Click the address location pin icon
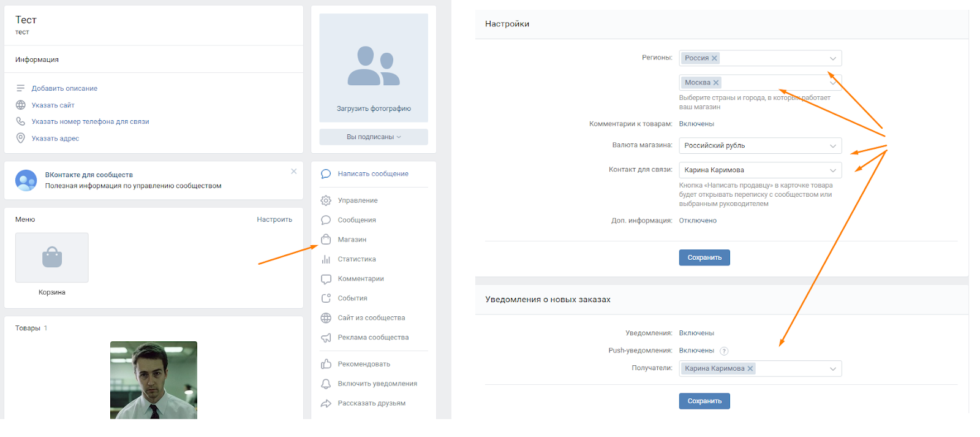The width and height of the screenshot is (980, 437). (20, 138)
